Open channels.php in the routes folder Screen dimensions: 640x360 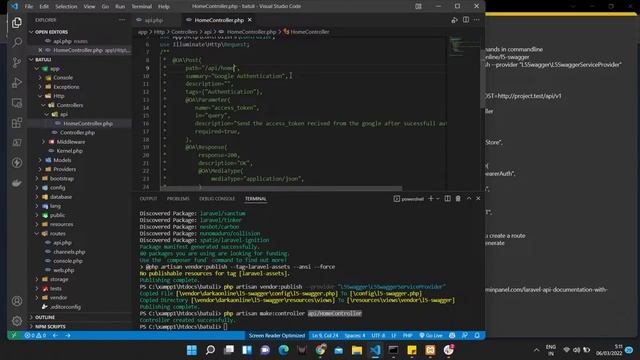(69, 252)
